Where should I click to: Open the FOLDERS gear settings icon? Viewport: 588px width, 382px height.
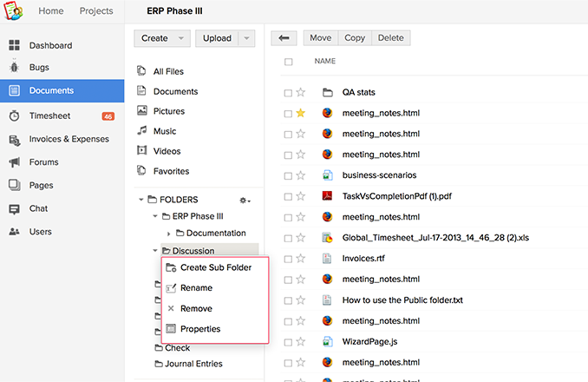click(x=245, y=201)
